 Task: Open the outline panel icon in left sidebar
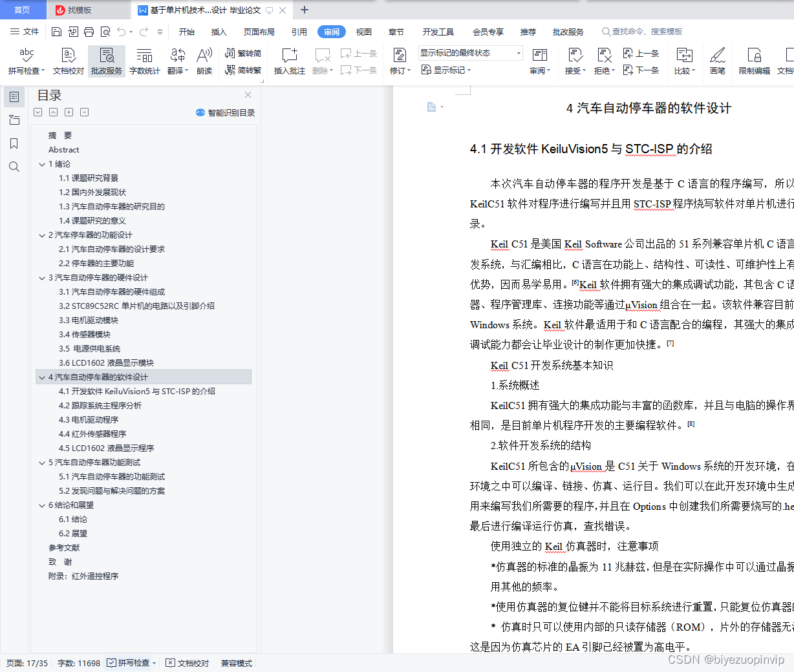[x=14, y=97]
